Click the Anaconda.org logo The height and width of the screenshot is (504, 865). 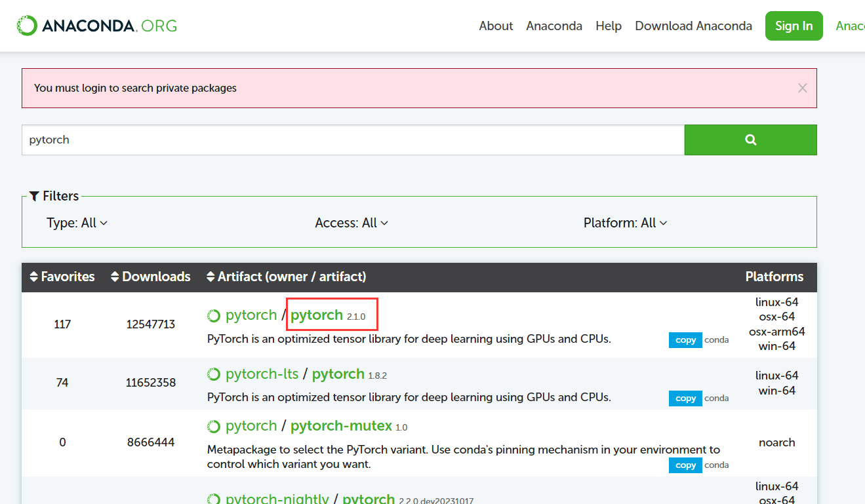(97, 26)
